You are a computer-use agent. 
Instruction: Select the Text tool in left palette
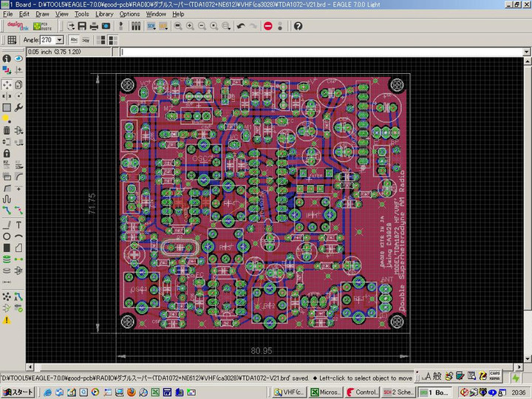click(x=18, y=225)
